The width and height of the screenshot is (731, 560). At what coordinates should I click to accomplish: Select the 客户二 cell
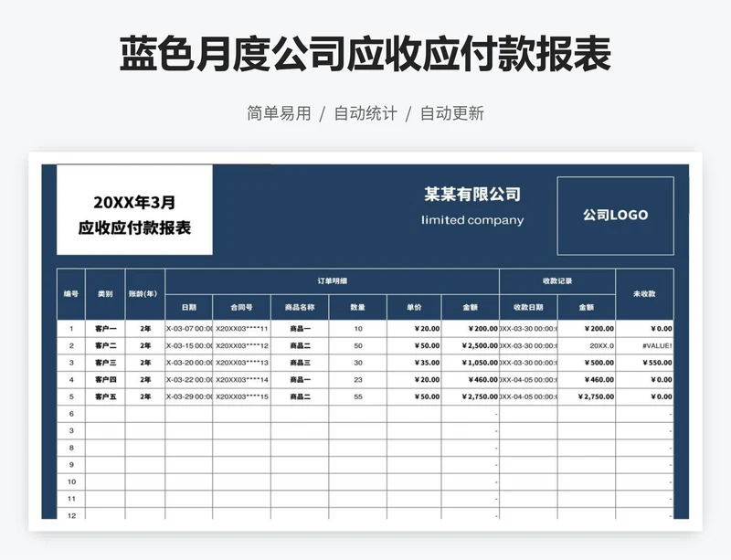(105, 346)
